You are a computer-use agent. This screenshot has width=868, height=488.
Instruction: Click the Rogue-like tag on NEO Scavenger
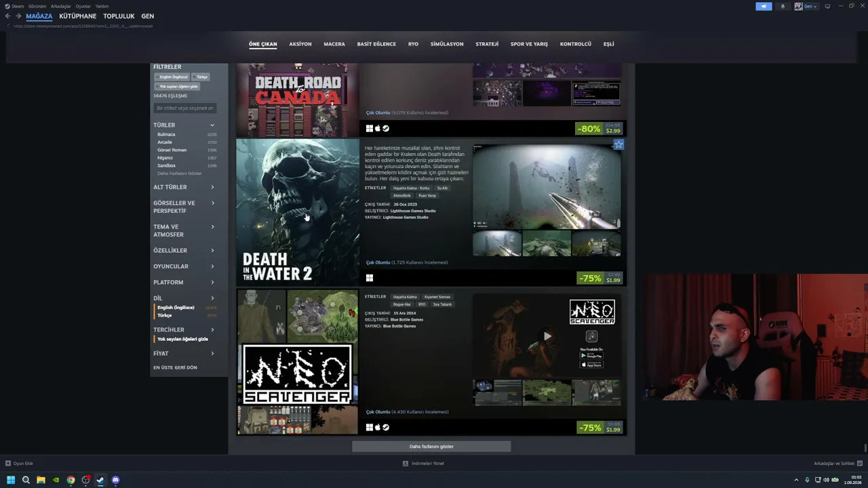coord(401,304)
